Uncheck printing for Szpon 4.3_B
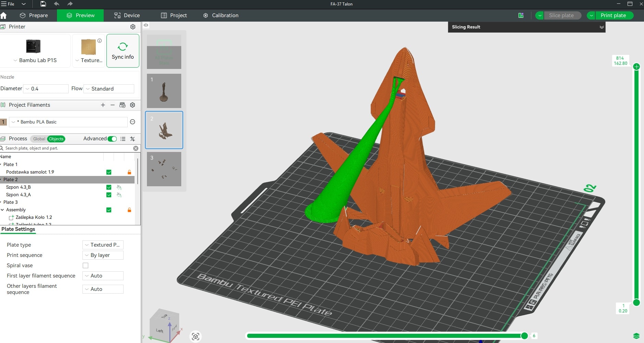644x343 pixels. [109, 187]
